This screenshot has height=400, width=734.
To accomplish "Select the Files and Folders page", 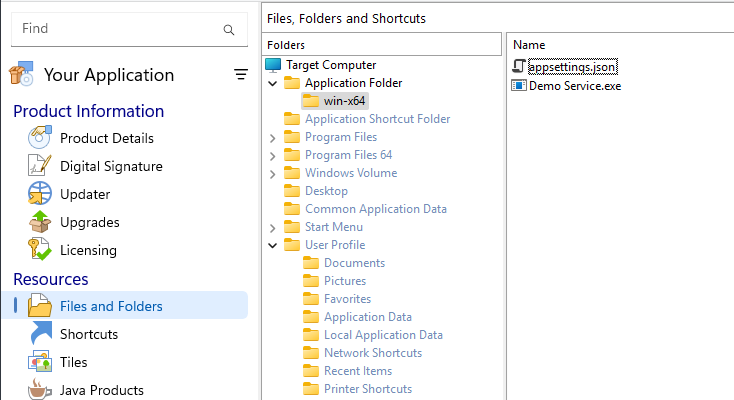I will pyautogui.click(x=110, y=306).
